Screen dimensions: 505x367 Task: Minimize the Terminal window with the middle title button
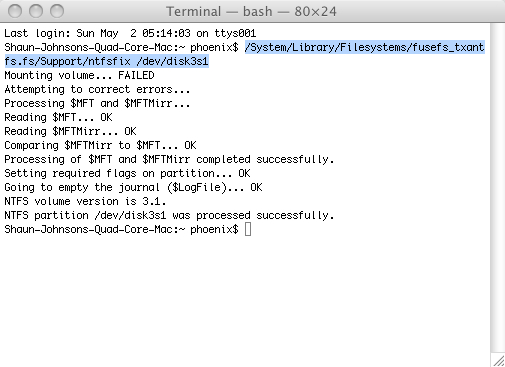36,11
